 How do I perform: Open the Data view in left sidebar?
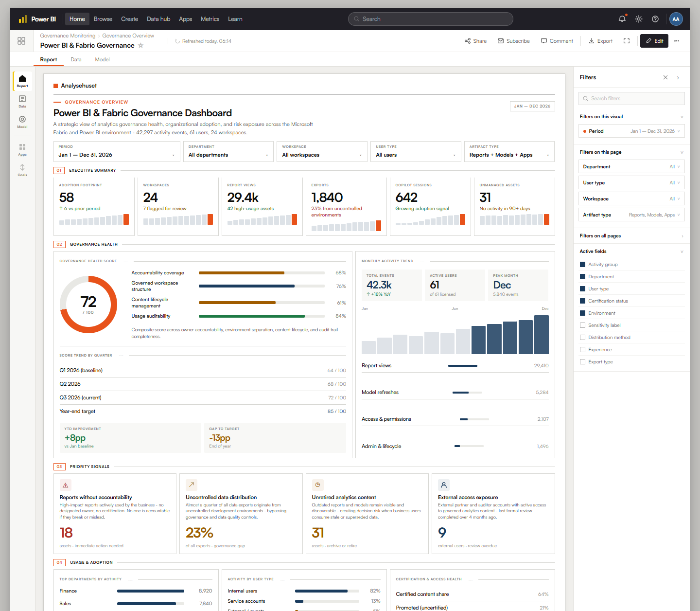pyautogui.click(x=22, y=102)
